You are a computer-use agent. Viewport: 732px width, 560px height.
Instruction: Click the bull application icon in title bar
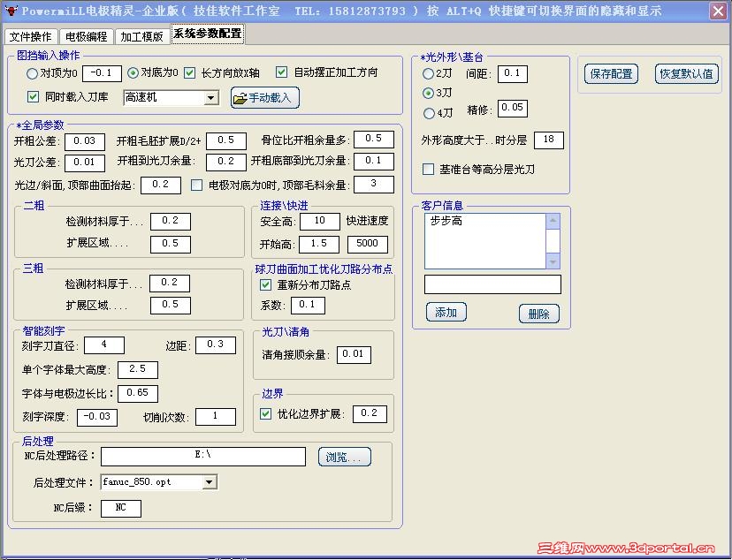click(11, 11)
